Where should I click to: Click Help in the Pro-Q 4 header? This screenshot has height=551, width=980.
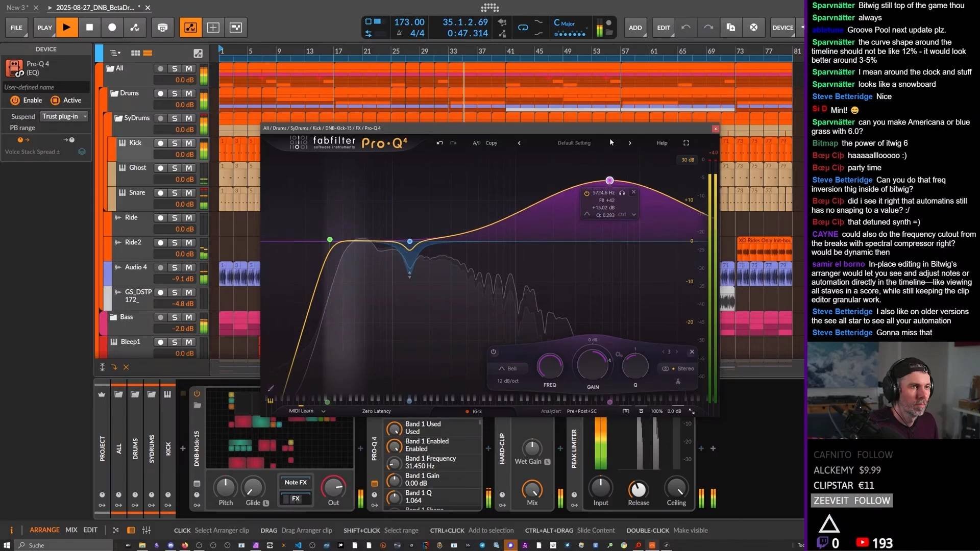661,143
